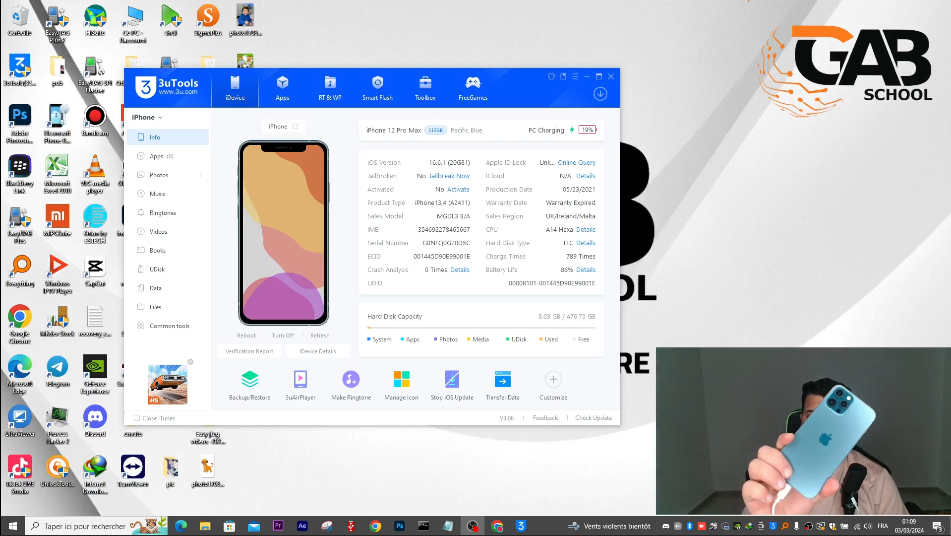The height and width of the screenshot is (536, 951).
Task: Click the Feedback link
Action: tap(545, 418)
